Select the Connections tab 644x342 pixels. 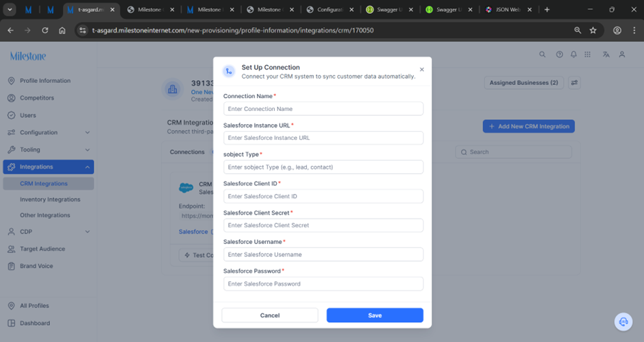(187, 152)
